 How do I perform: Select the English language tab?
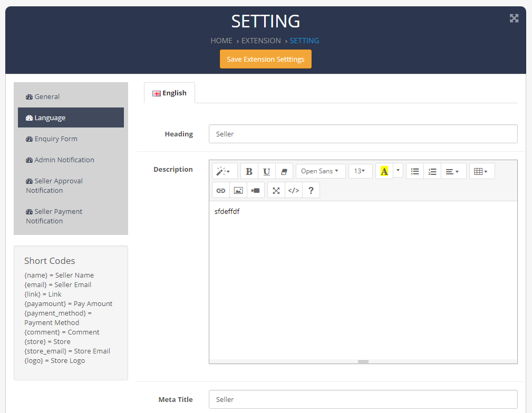[169, 93]
